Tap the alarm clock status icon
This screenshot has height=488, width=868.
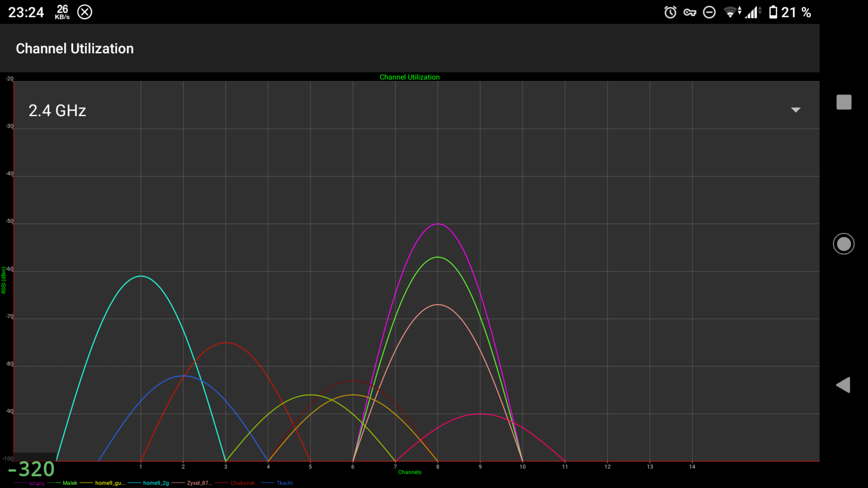click(670, 12)
